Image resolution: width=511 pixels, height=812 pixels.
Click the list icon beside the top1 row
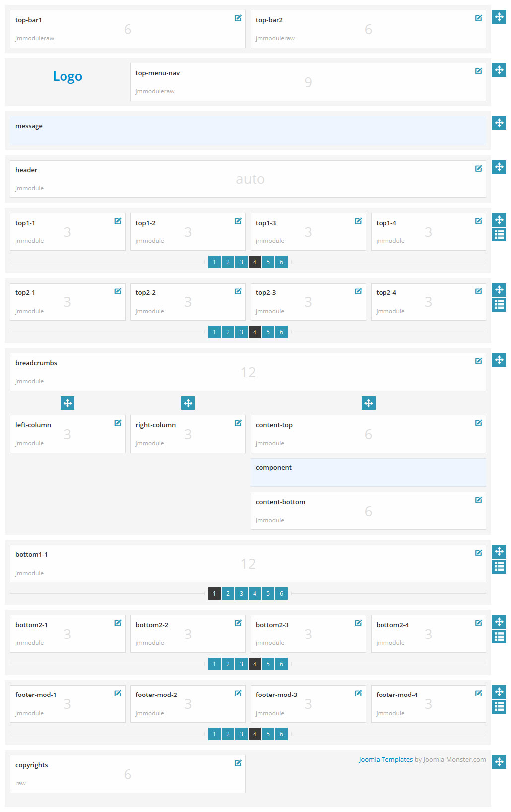click(x=499, y=234)
